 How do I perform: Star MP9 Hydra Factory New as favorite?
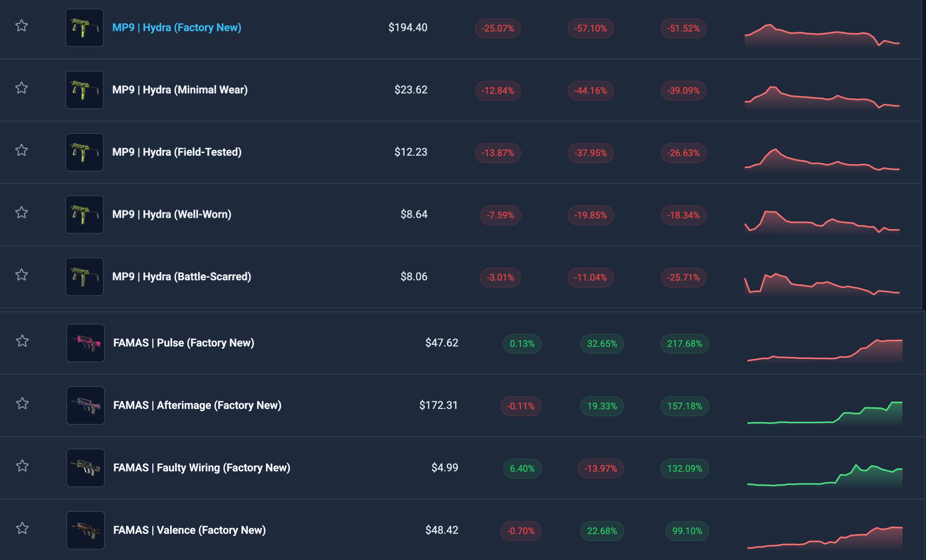pyautogui.click(x=22, y=26)
